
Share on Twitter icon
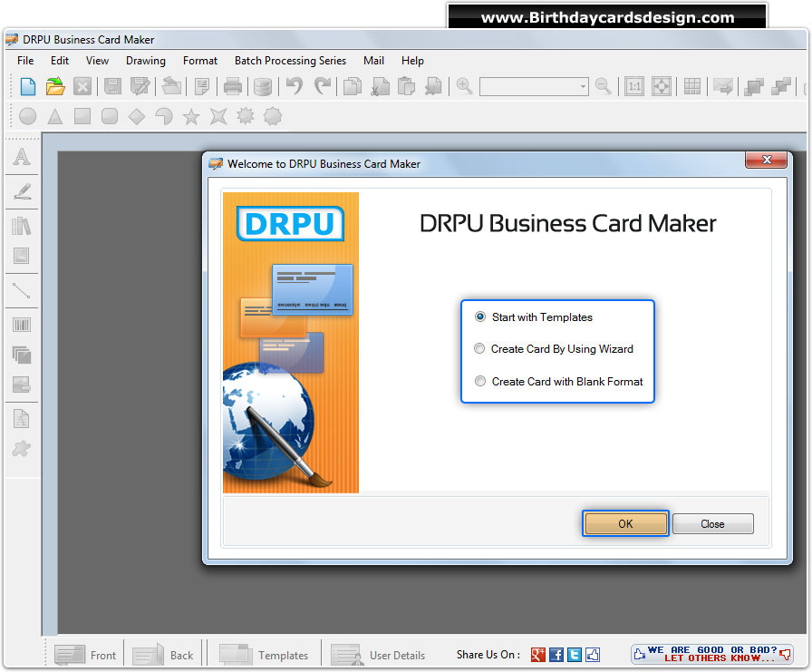click(x=575, y=655)
